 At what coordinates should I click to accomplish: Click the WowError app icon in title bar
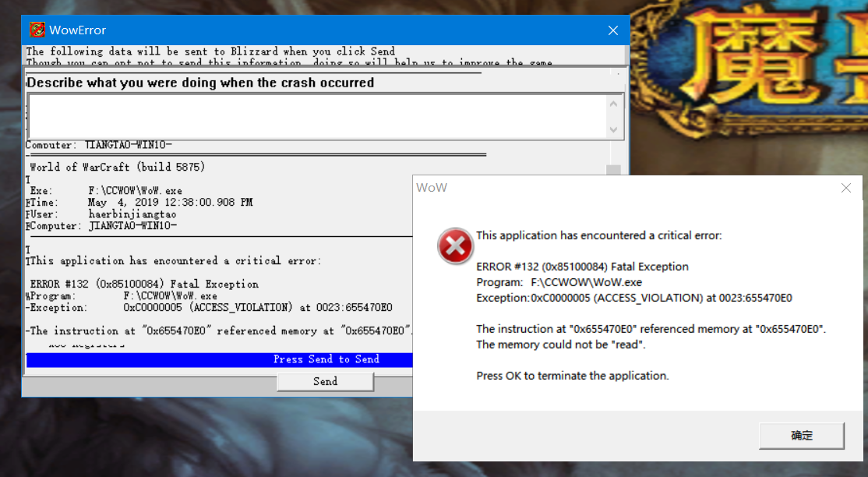[37, 30]
